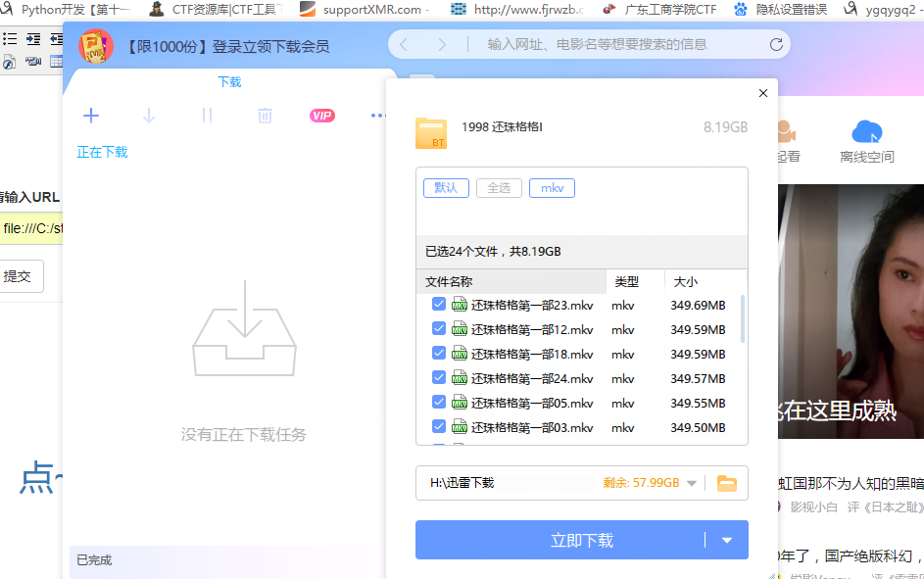Viewport: 924px width, 579px height.
Task: Open 广东工商学院CTF bookmark
Action: click(660, 10)
